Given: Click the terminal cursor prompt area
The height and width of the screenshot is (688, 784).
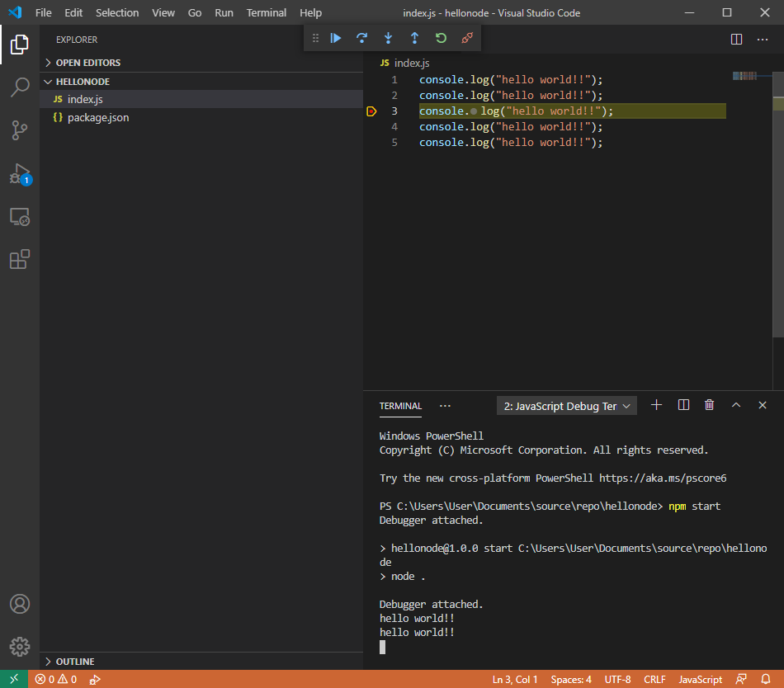Looking at the screenshot, I should pyautogui.click(x=382, y=647).
